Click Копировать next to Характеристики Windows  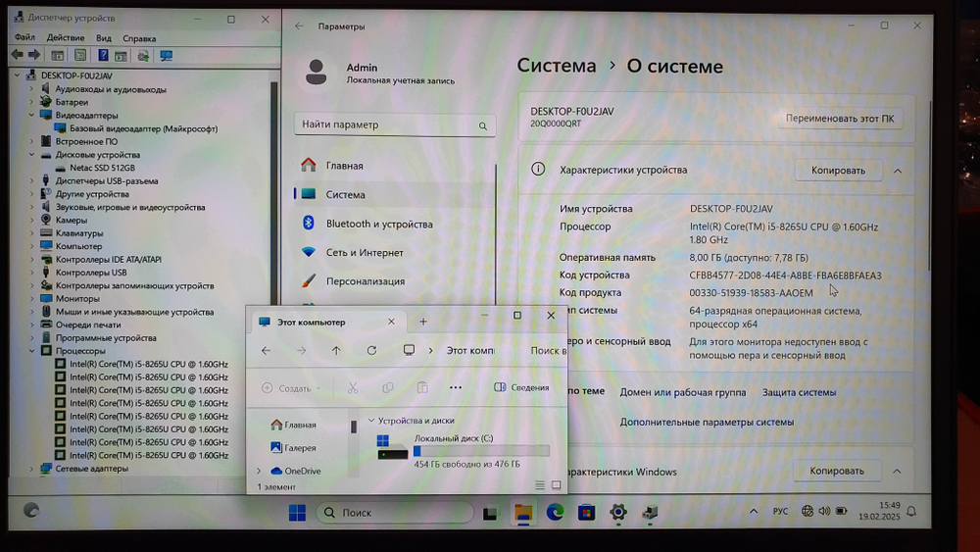click(x=837, y=471)
